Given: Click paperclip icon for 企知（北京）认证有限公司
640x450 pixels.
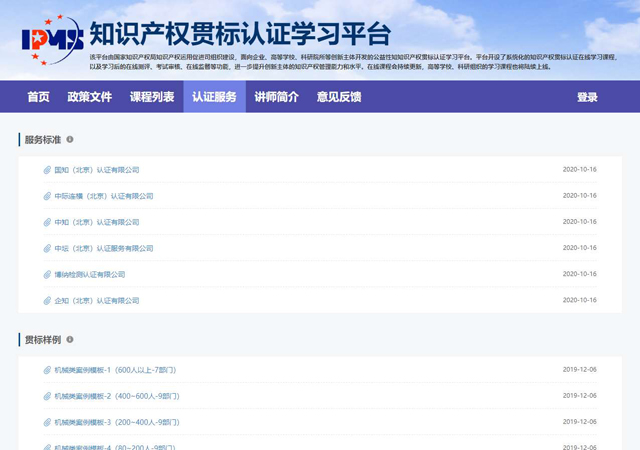Looking at the screenshot, I should click(x=47, y=301).
